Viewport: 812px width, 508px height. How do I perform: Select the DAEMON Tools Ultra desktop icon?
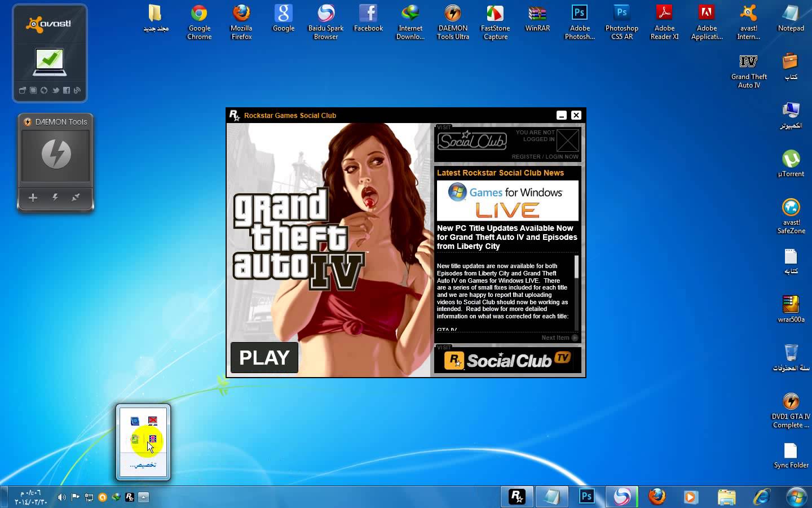(x=453, y=23)
